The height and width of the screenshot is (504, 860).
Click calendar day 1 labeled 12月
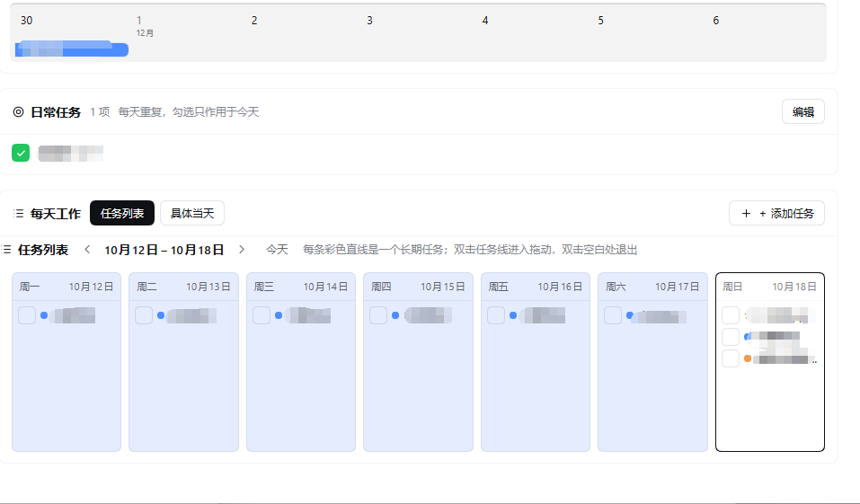(145, 26)
